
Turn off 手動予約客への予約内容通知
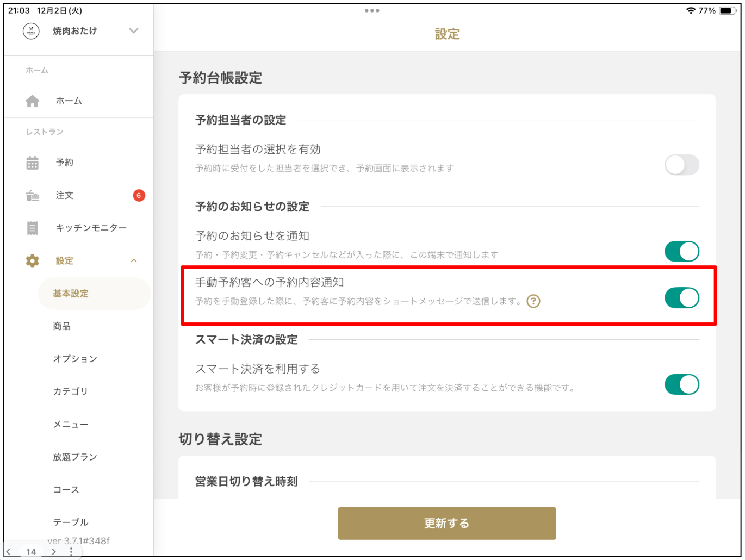[682, 298]
